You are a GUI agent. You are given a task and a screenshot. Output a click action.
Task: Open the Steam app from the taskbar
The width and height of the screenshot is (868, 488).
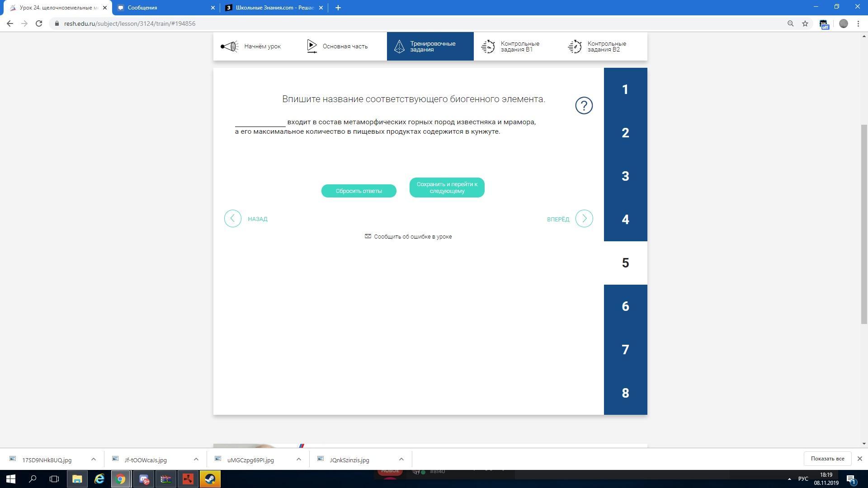pos(210,479)
